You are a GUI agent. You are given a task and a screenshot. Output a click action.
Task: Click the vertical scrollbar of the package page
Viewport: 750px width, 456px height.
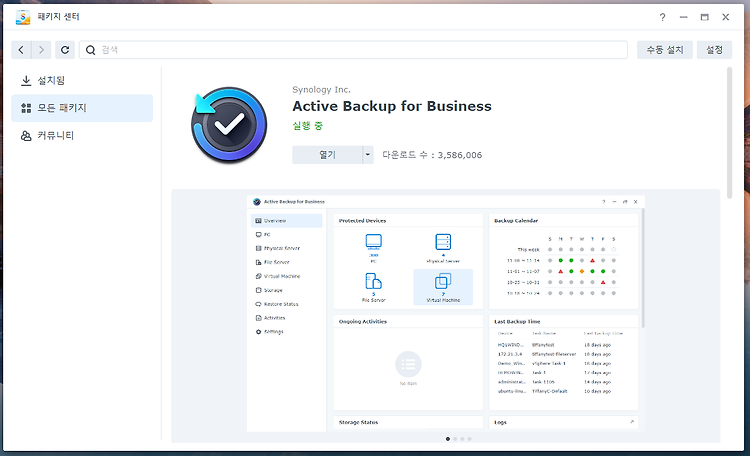tap(729, 133)
